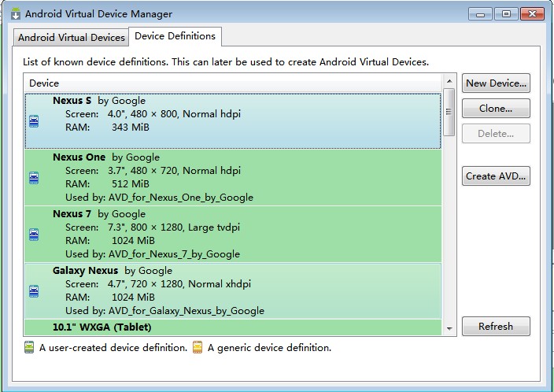Select the Nexus S by Google entry
The width and height of the screenshot is (554, 392).
[x=233, y=121]
